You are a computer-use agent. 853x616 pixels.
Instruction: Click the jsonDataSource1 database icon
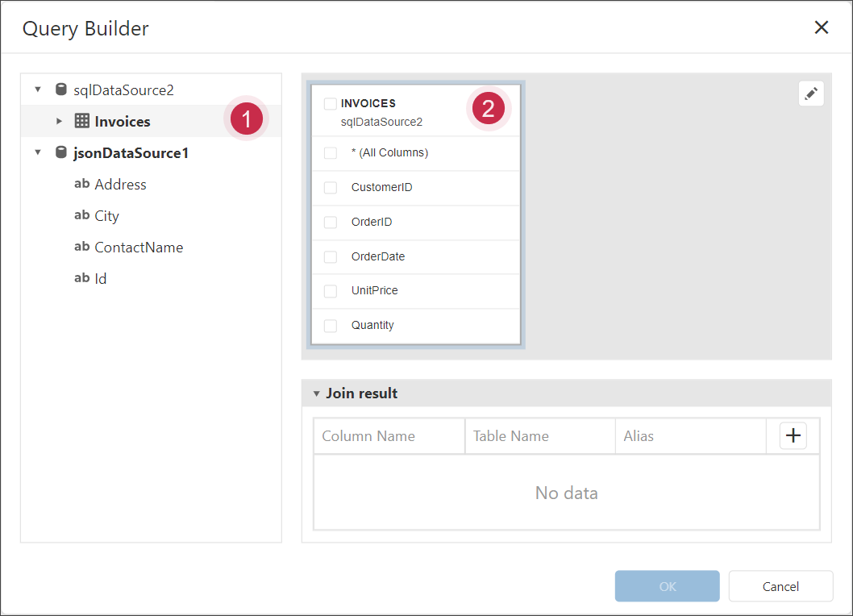(61, 152)
